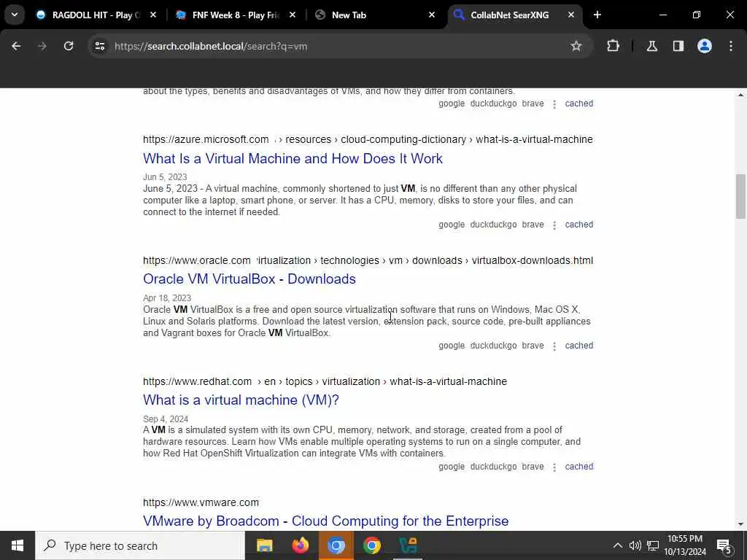The height and width of the screenshot is (560, 747).
Task: Go back using the browser back arrow
Action: pyautogui.click(x=16, y=46)
